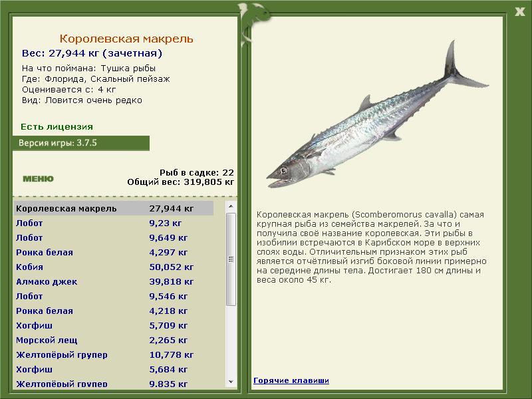
Task: Select the Лобот 9,23 кг row
Action: [114, 223]
